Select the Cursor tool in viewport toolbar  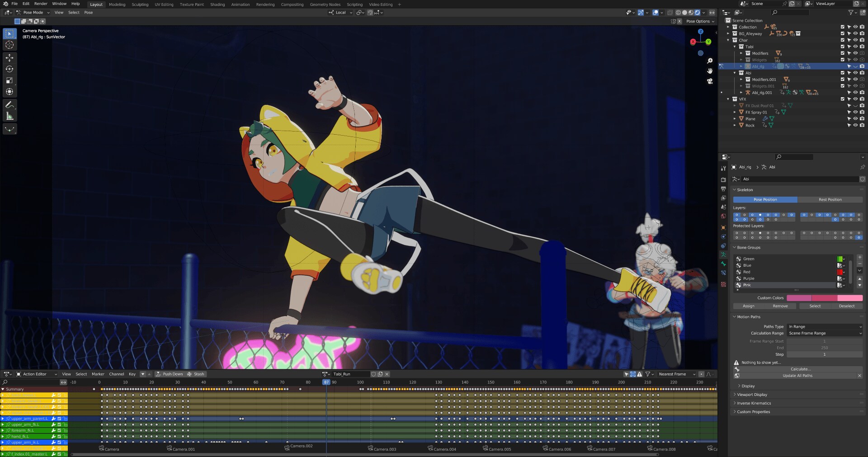click(9, 45)
